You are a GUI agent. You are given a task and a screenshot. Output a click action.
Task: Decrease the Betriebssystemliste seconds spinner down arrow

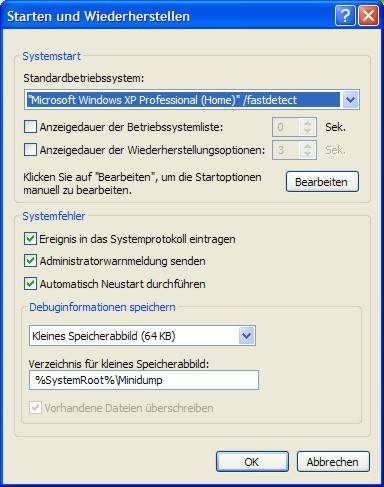point(308,131)
